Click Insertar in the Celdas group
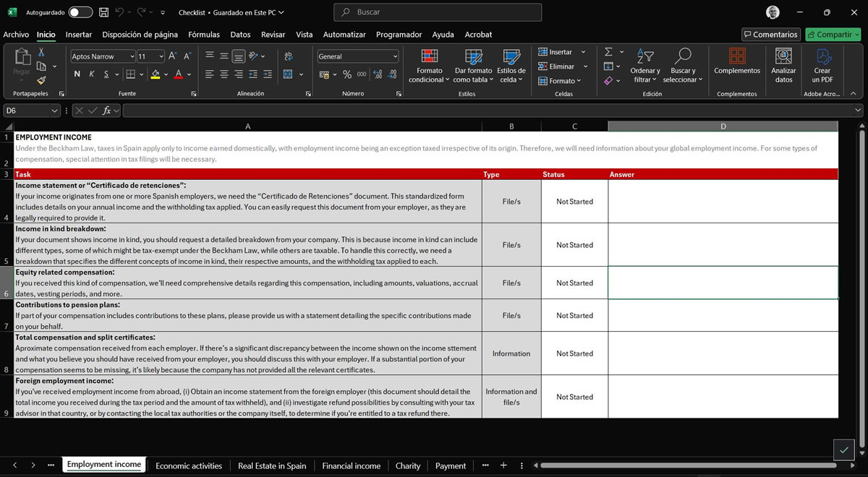The image size is (868, 477). tap(556, 52)
